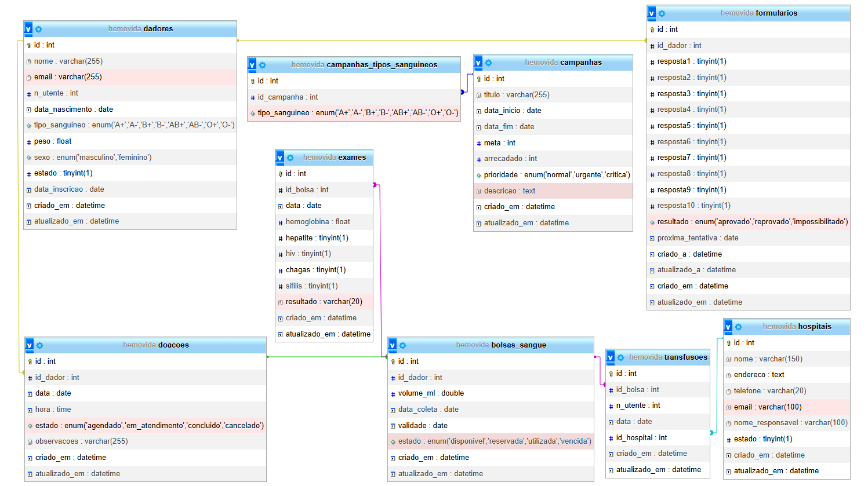Click the hemovida doacoes table title
This screenshot has height=486, width=868.
coord(155,345)
